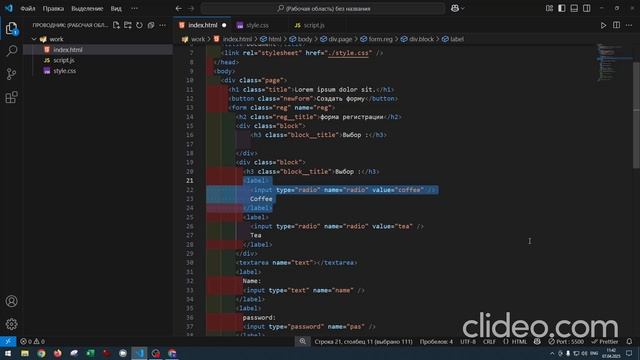640x360 pixels.
Task: Open the work breadcrumb item
Action: click(193, 39)
